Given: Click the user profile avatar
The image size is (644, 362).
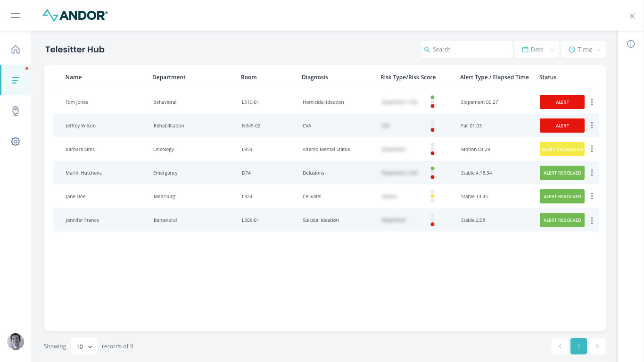Looking at the screenshot, I should (x=16, y=342).
